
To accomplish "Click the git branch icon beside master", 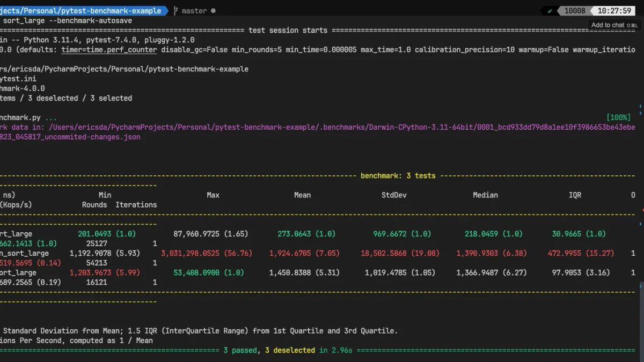I will (175, 11).
